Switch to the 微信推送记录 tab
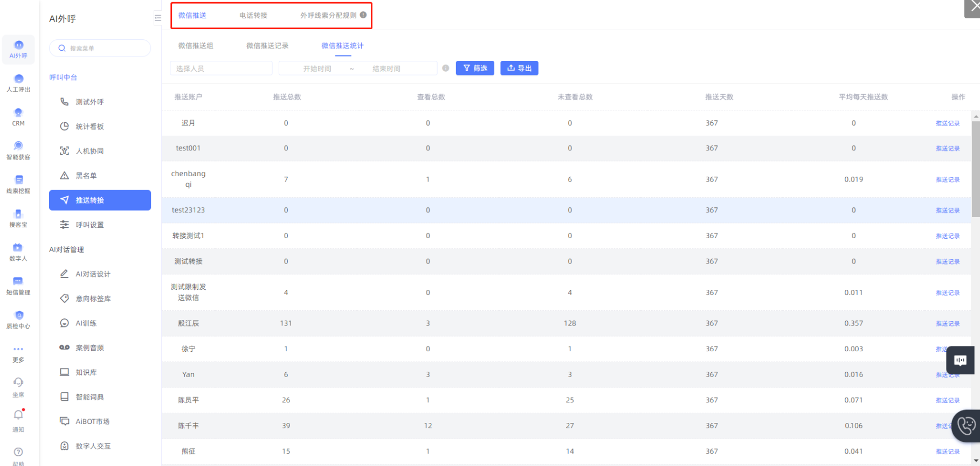The height and width of the screenshot is (466, 980). [267, 46]
